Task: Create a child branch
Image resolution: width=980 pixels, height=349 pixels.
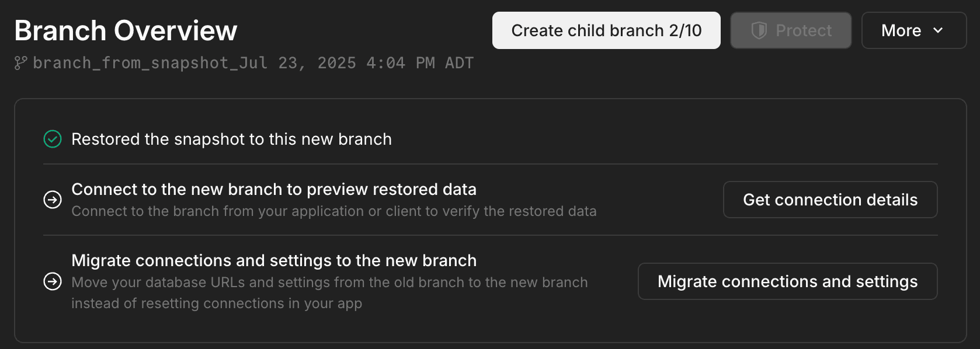Action: click(606, 30)
